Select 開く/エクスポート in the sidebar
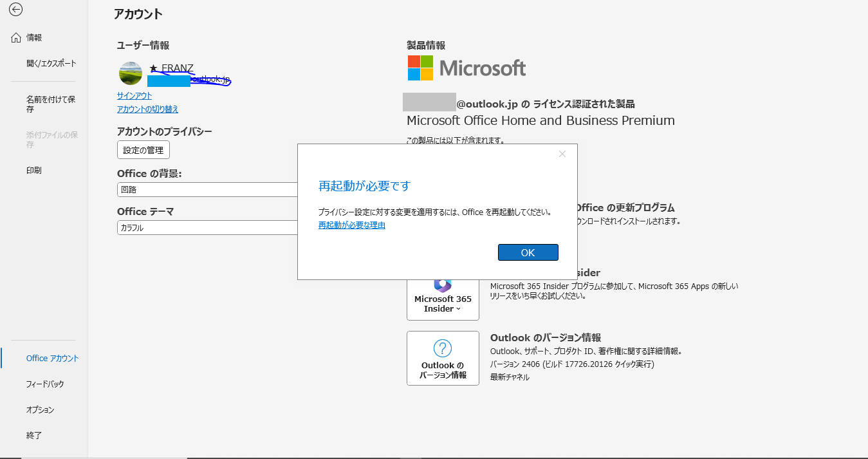Image resolution: width=868 pixels, height=459 pixels. tap(51, 64)
